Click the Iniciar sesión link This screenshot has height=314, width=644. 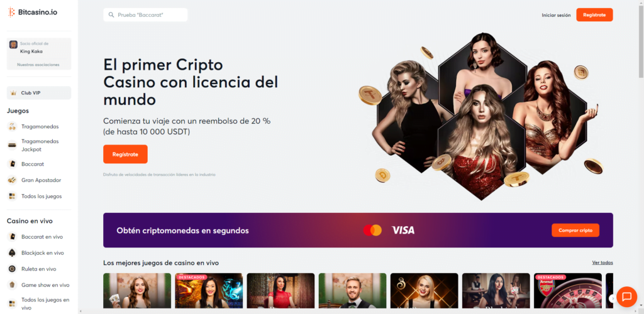[556, 15]
